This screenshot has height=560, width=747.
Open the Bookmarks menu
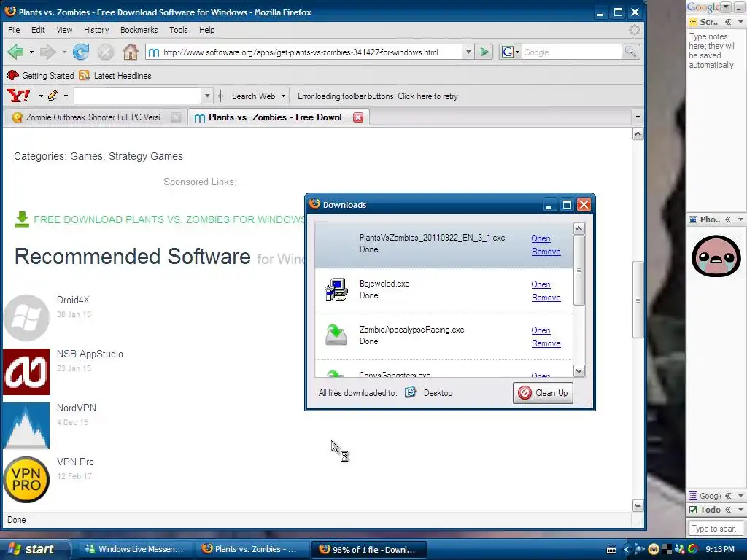coord(139,30)
